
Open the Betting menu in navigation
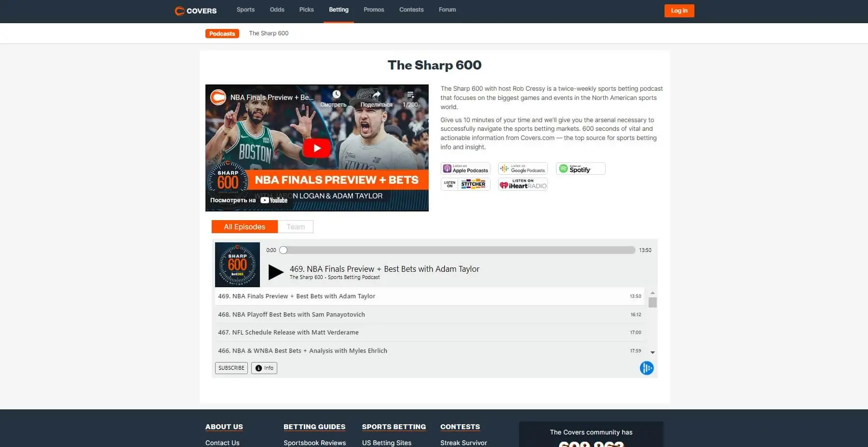339,10
